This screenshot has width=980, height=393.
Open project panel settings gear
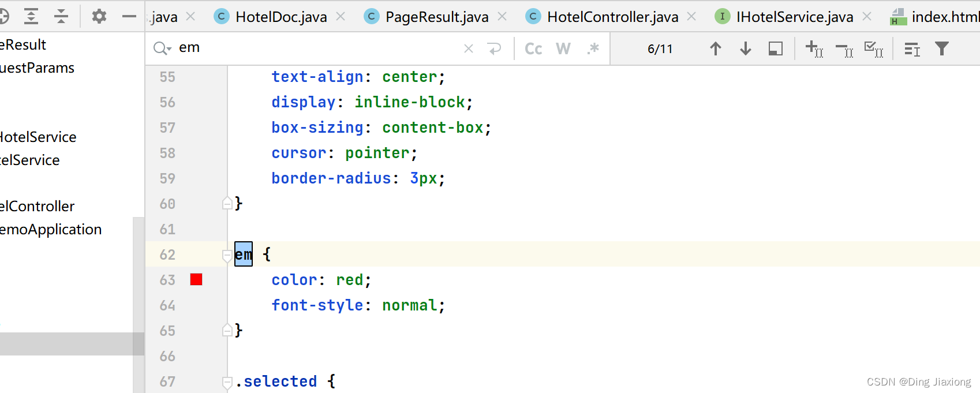99,16
